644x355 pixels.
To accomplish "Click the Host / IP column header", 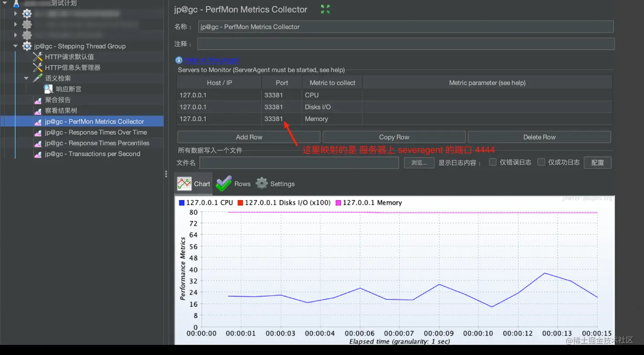I will (x=219, y=83).
